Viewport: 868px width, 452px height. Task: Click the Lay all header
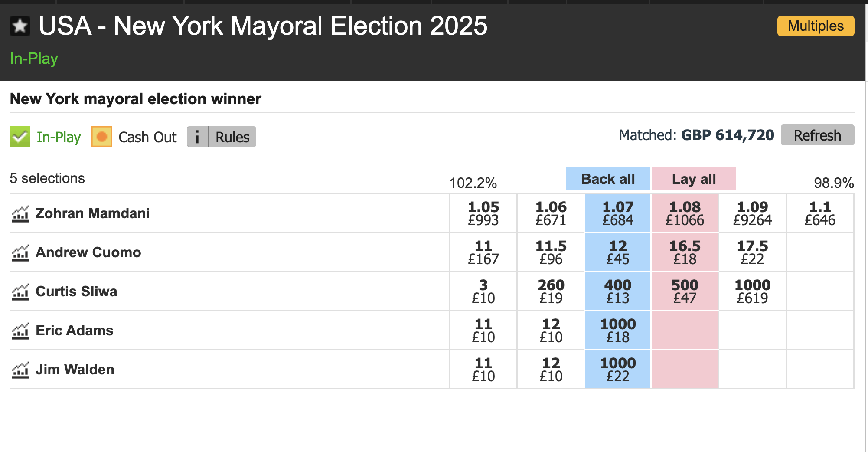[693, 179]
